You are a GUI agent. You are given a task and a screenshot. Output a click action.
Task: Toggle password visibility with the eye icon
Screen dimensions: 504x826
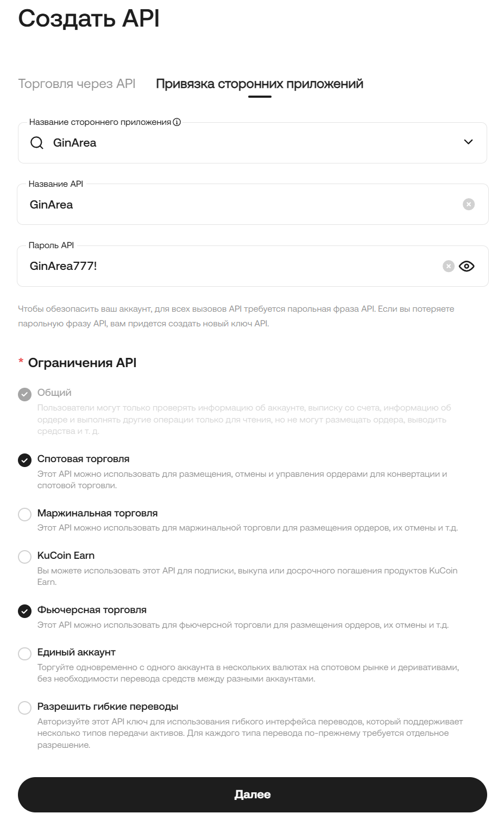467,266
